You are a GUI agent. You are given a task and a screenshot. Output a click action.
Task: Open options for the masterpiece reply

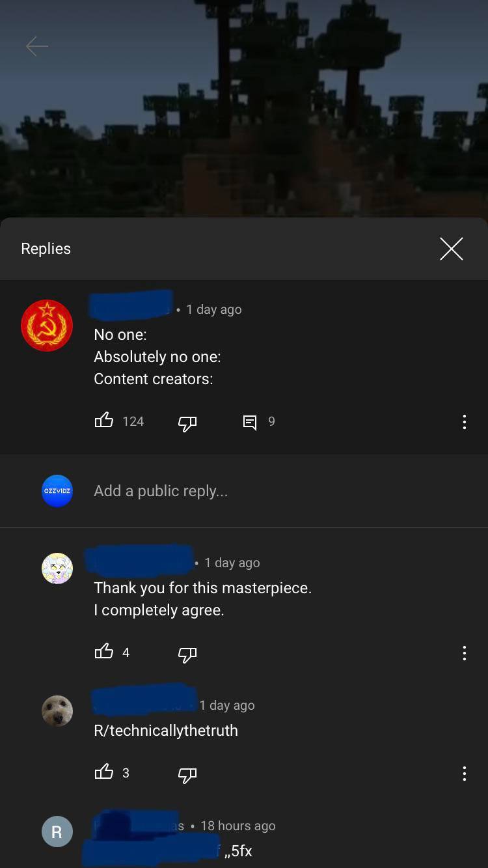[464, 653]
